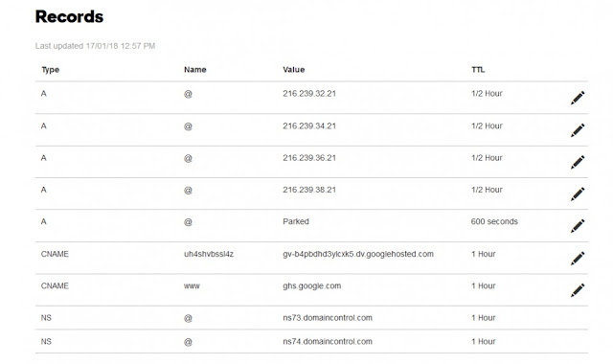613x364 pixels.
Task: Click the uh4shvbssl4z record name
Action: coord(209,254)
